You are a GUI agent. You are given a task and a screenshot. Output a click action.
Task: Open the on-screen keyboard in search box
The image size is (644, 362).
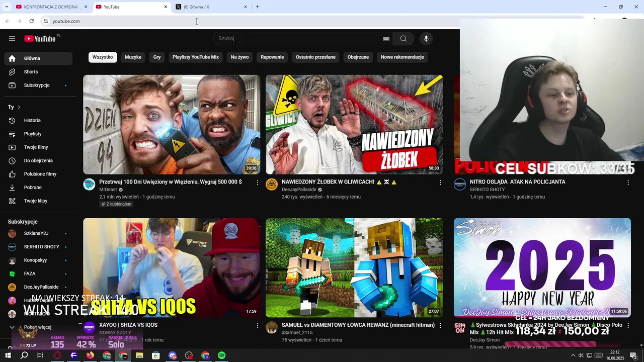pyautogui.click(x=386, y=39)
